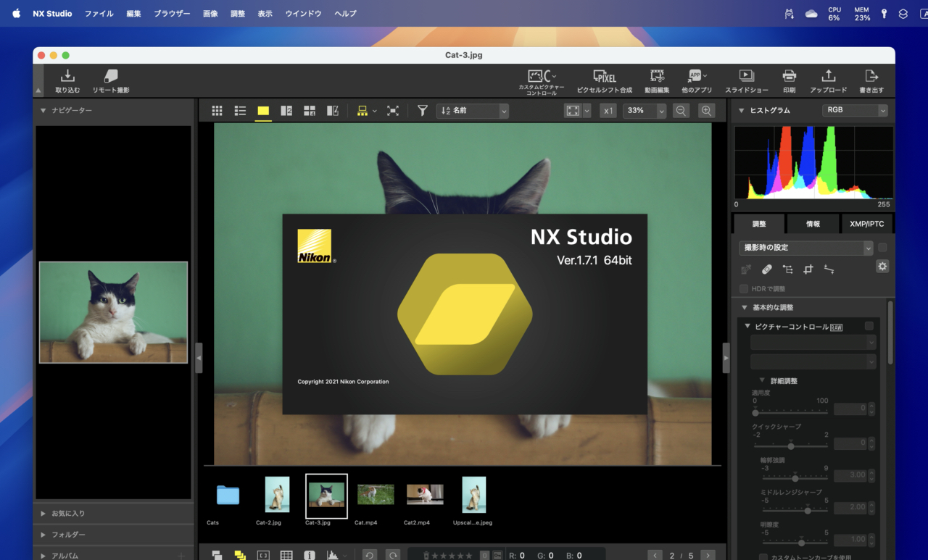The height and width of the screenshot is (560, 928).
Task: Expand the お気に入り section
Action: click(x=43, y=513)
